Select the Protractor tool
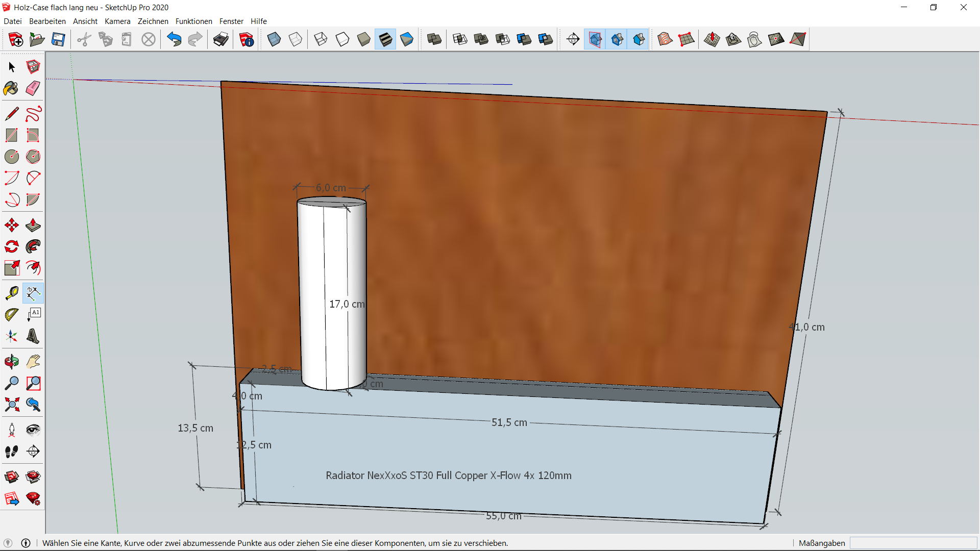The image size is (980, 551). tap(11, 315)
